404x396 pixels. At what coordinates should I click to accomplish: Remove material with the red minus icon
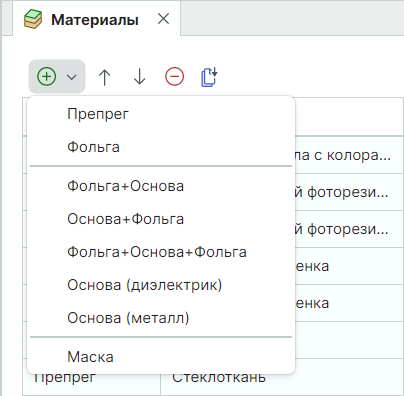(174, 77)
